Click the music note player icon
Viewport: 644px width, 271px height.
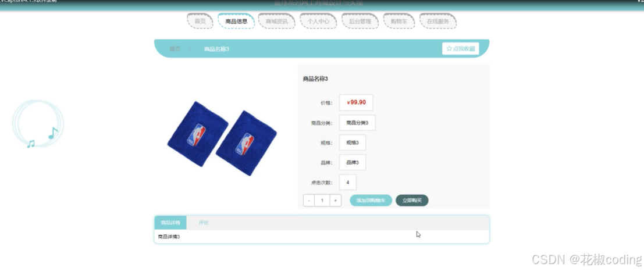(38, 124)
